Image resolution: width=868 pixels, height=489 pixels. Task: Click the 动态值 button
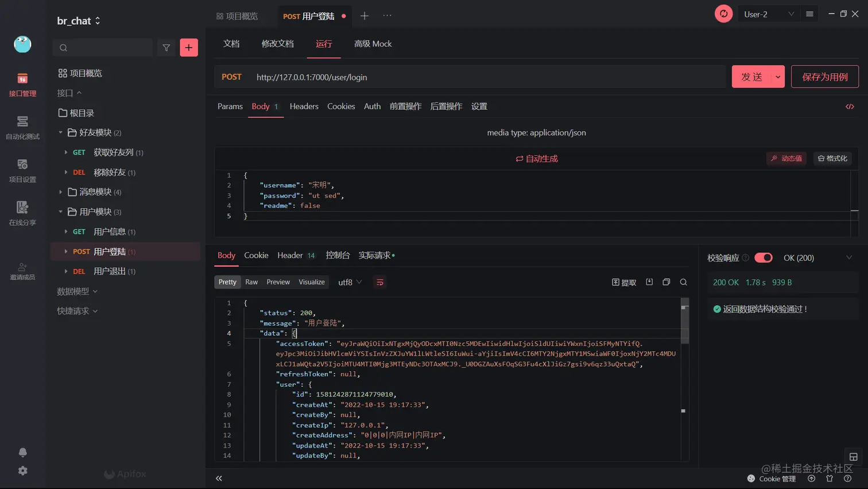[786, 159]
